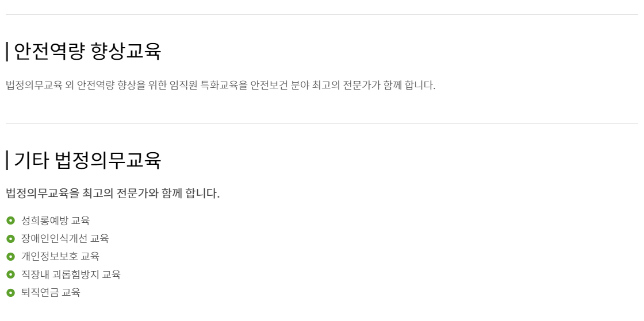Click the 안전역량 향상교육 section heading
This screenshot has width=644, height=321.
pyautogui.click(x=87, y=52)
